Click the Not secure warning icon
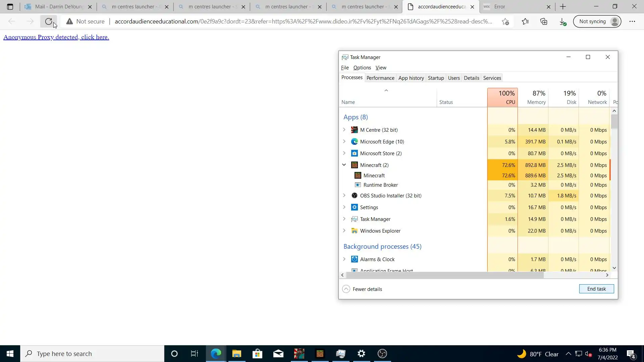 69,21
